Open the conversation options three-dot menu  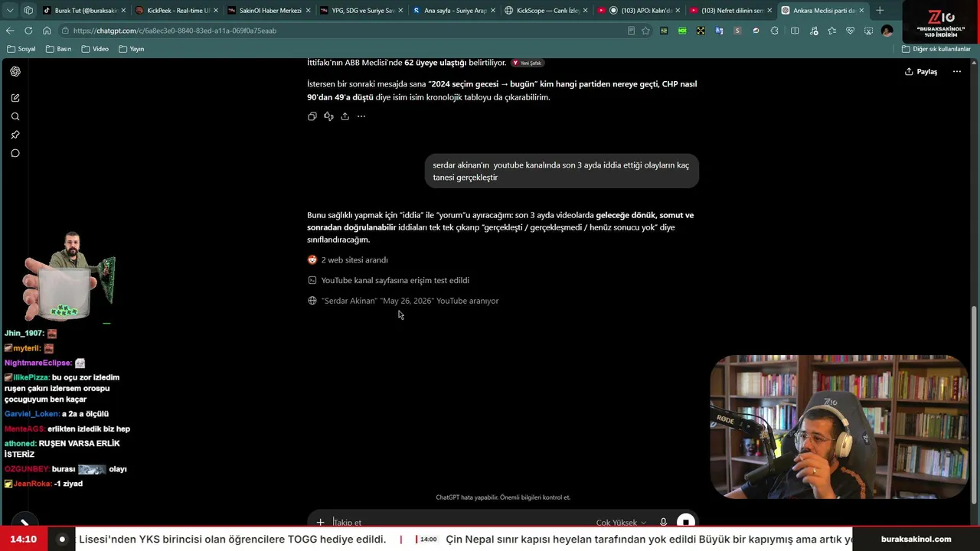[957, 71]
